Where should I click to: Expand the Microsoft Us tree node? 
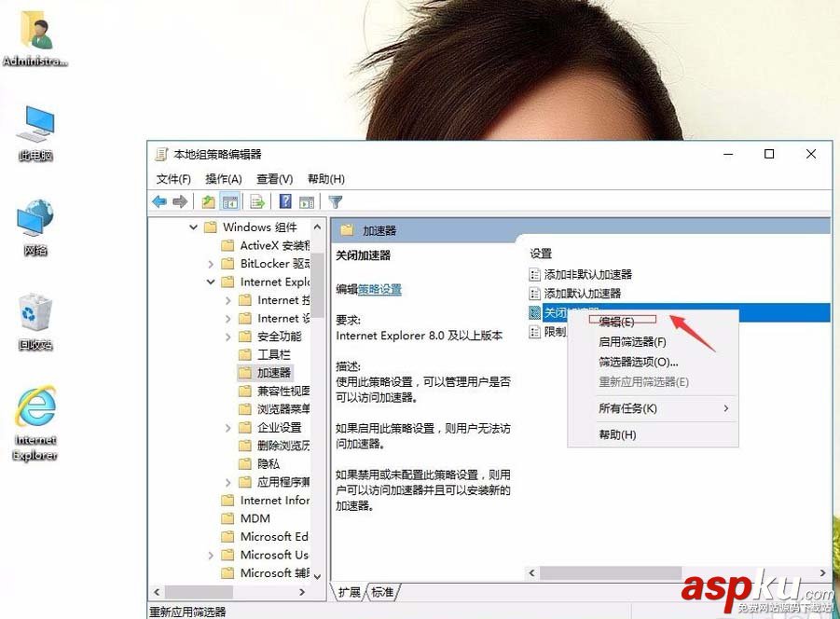click(x=211, y=556)
